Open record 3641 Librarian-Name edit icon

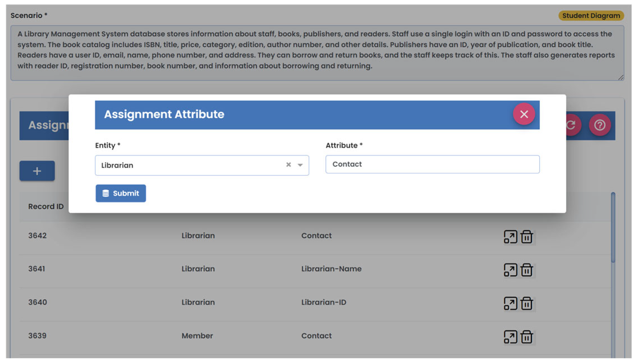click(x=510, y=270)
